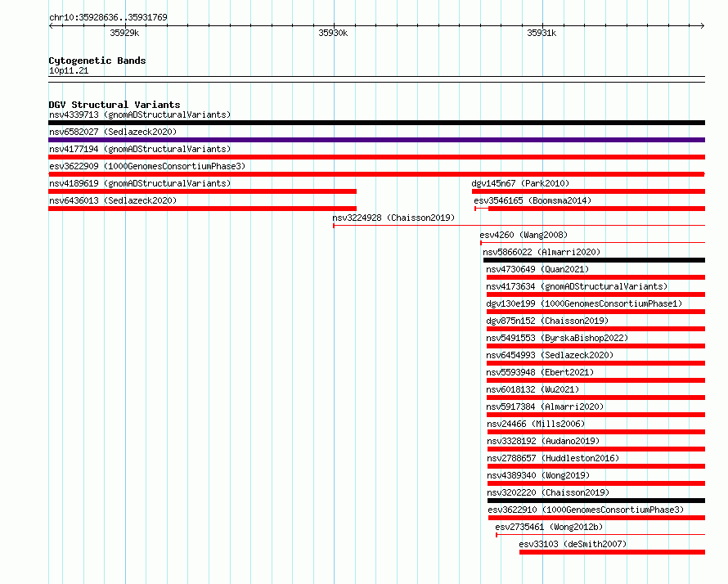The width and height of the screenshot is (728, 584).
Task: Click the red nsv4189619 variant bar
Action: click(x=202, y=191)
